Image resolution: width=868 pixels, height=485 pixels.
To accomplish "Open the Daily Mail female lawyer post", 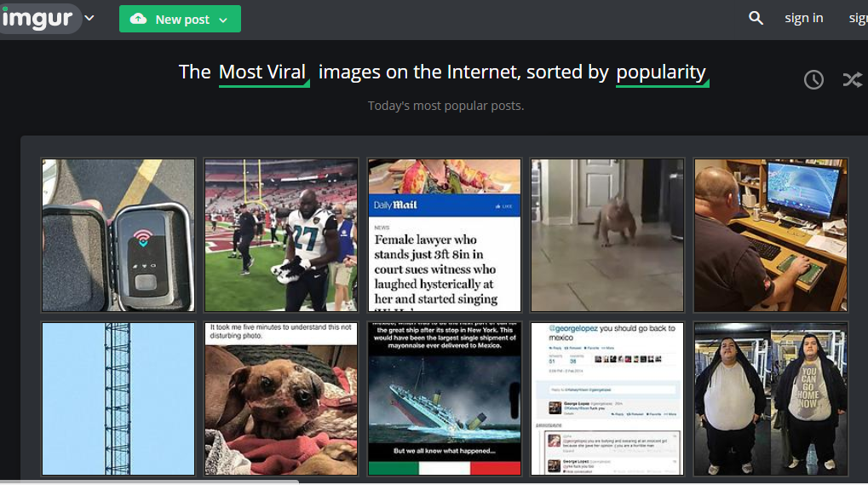I will [x=445, y=235].
